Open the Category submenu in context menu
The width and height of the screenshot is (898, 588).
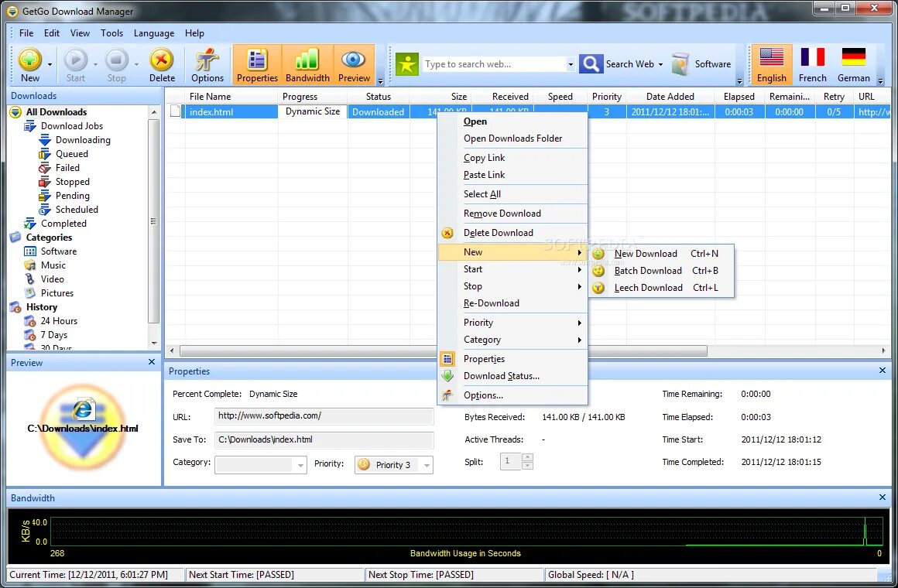(512, 340)
